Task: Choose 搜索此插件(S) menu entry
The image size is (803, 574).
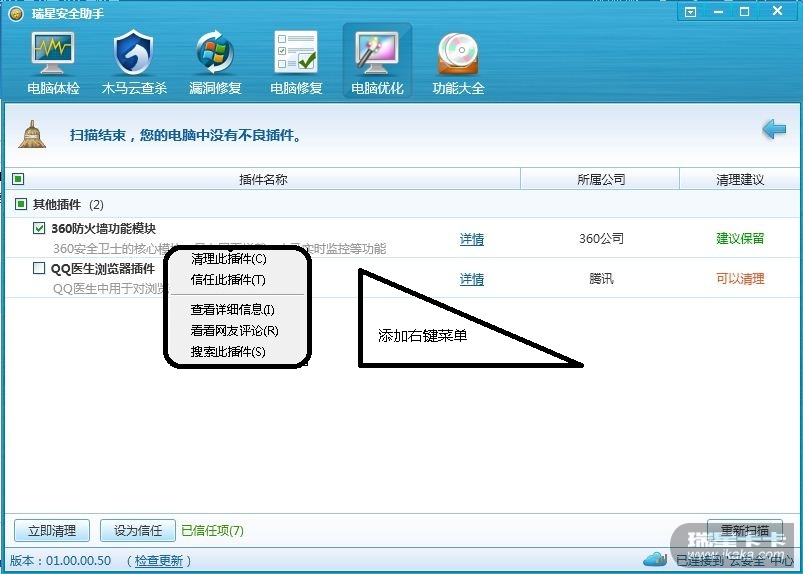Action: point(228,351)
